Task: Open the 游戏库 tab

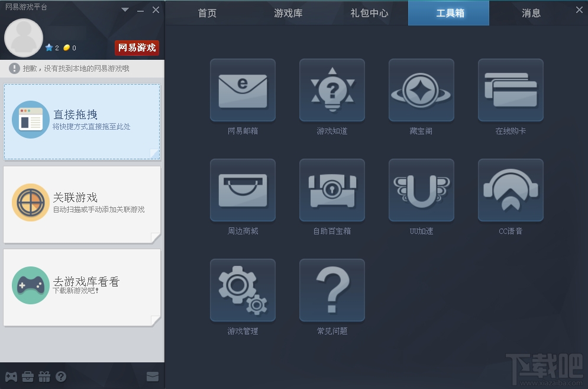Action: [x=288, y=13]
